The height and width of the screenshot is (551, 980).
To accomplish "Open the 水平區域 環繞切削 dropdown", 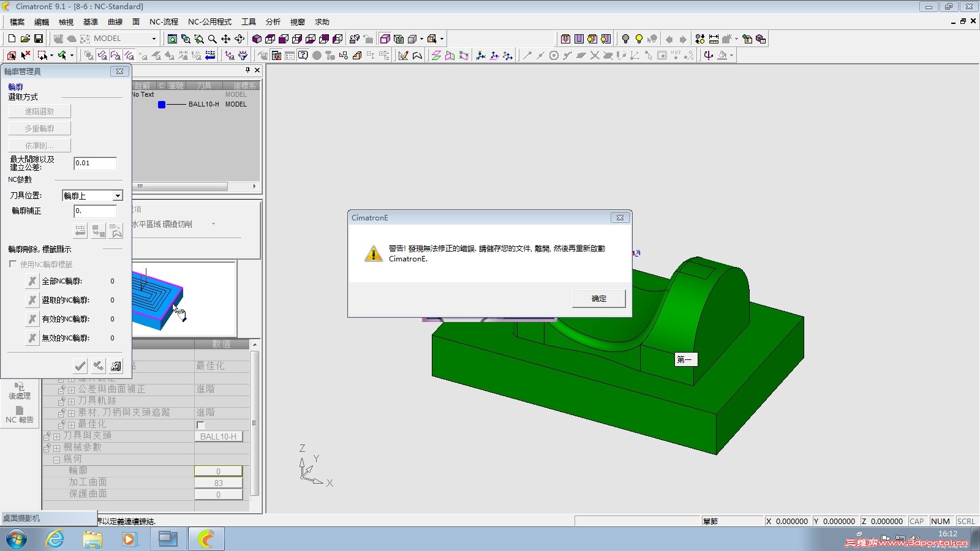I will [213, 224].
